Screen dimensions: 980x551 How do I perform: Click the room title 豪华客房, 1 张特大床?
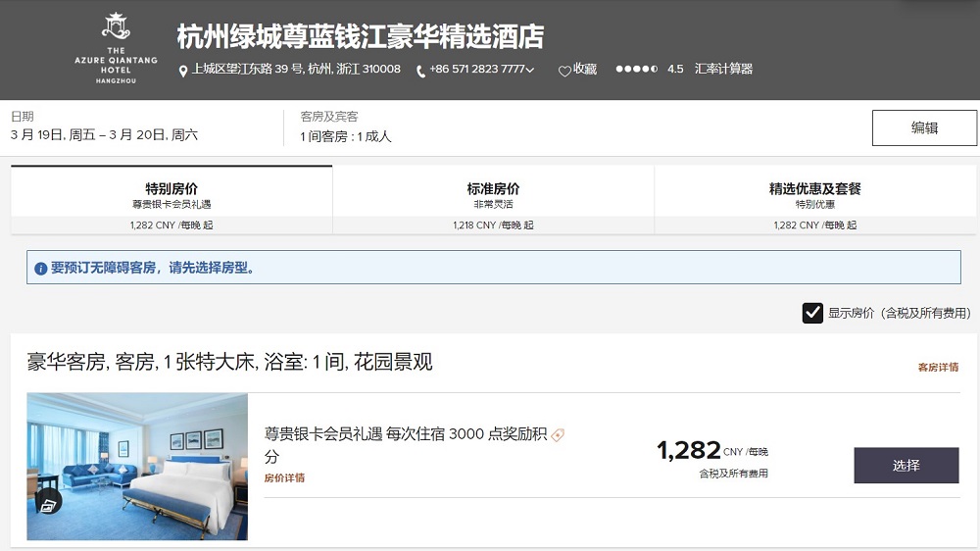click(229, 362)
